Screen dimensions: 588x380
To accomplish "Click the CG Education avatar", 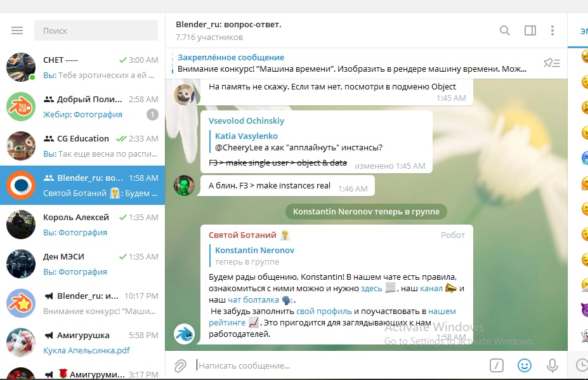I will (21, 146).
